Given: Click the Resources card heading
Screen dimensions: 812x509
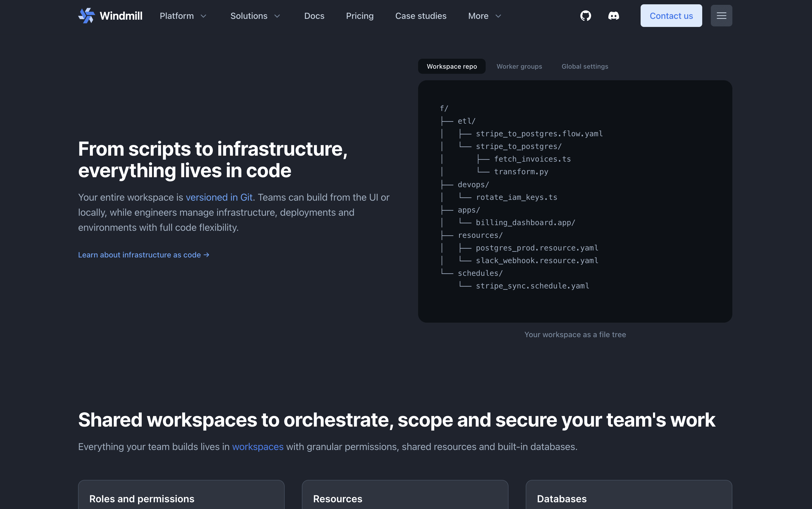Looking at the screenshot, I should click(x=338, y=499).
